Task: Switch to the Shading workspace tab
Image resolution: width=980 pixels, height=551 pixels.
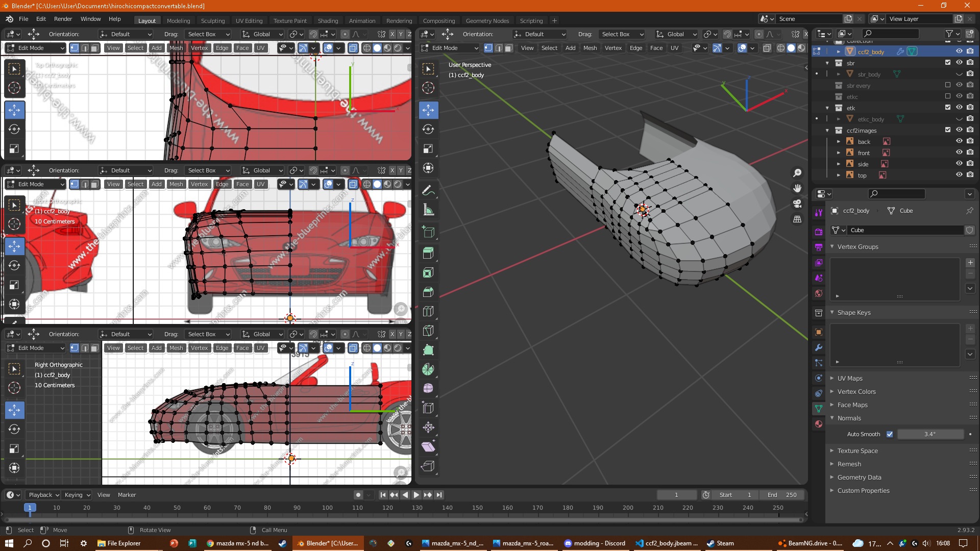Action: [328, 21]
